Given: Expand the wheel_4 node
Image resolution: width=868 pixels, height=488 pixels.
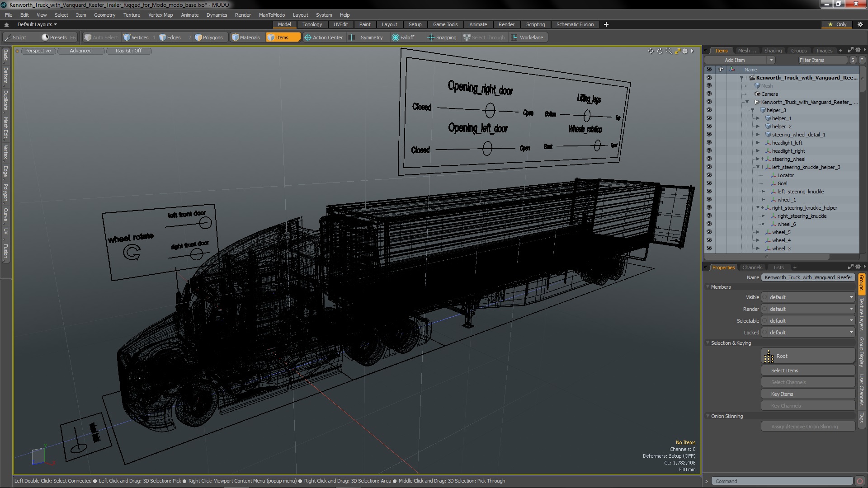Looking at the screenshot, I should point(758,240).
